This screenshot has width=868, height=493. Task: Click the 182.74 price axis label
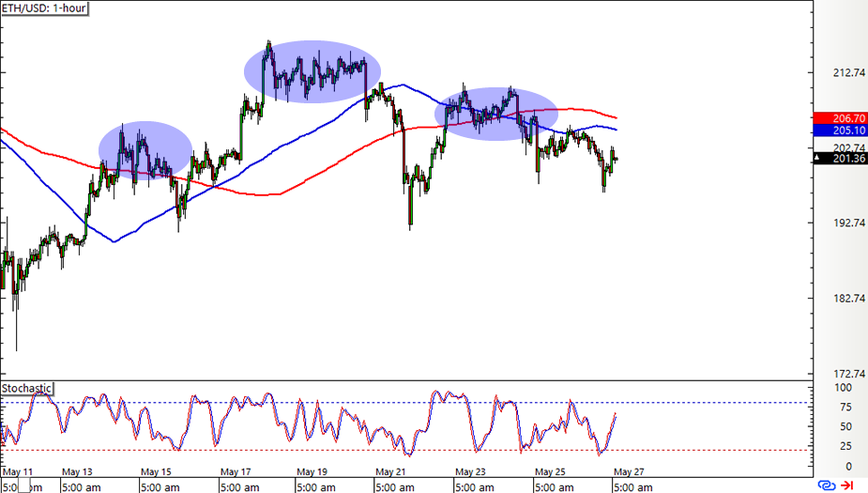coord(849,298)
